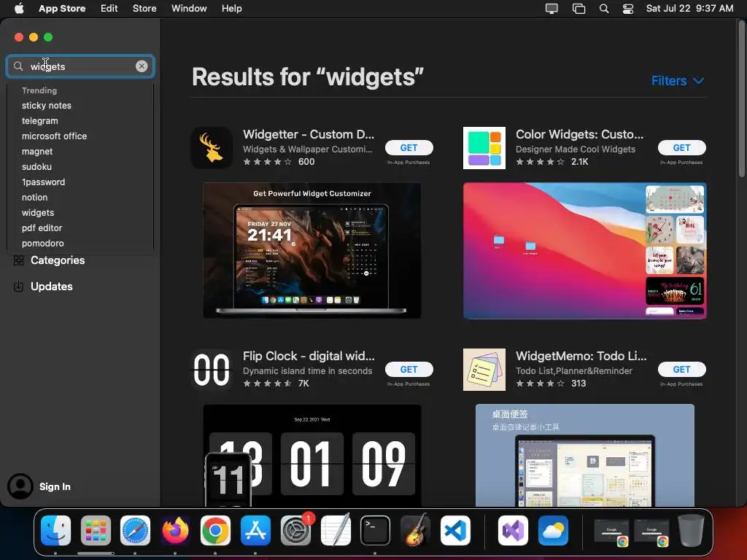
Task: Open the Store menu
Action: (144, 9)
